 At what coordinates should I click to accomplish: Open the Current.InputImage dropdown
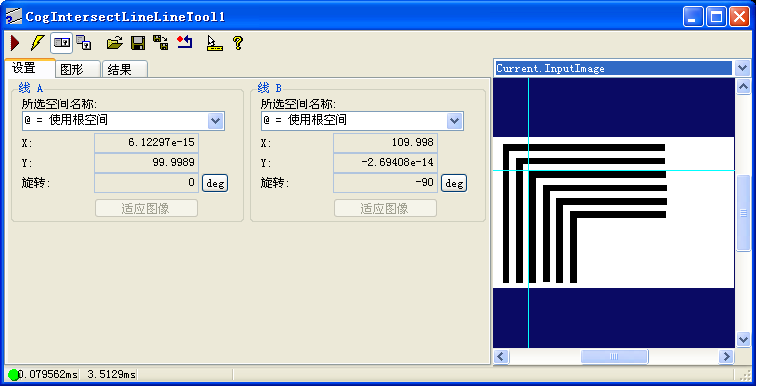point(743,68)
